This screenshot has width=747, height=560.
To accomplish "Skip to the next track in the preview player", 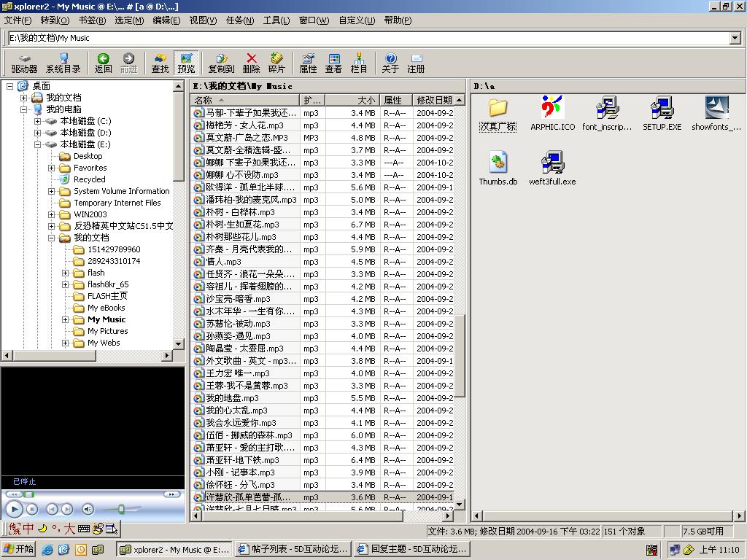I will click(67, 510).
